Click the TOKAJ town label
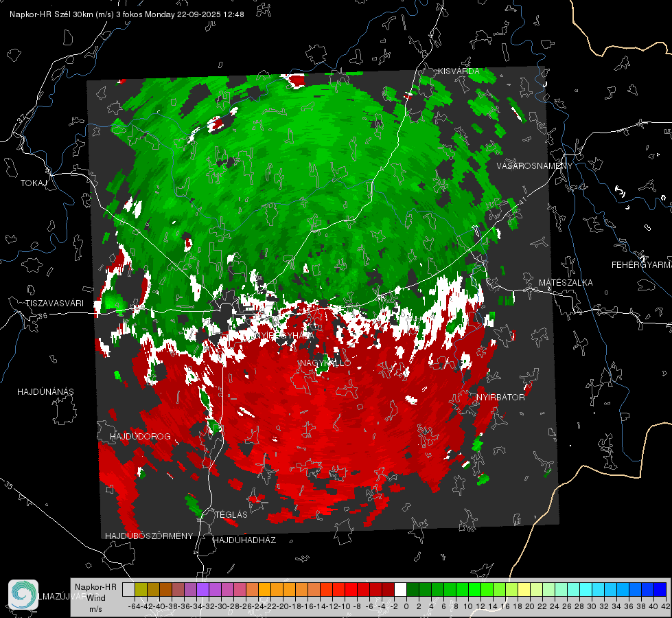 pos(34,183)
